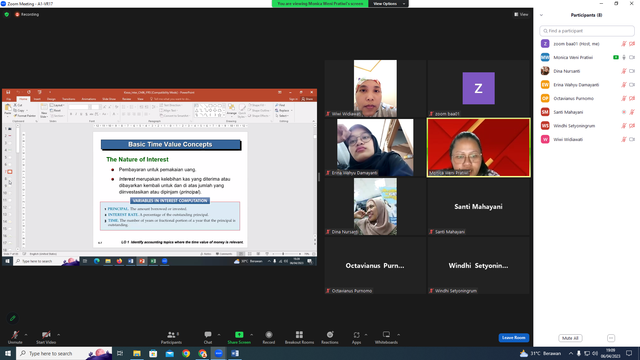The image size is (640, 360).
Task: Click the green encryption shield icon
Action: (x=7, y=14)
